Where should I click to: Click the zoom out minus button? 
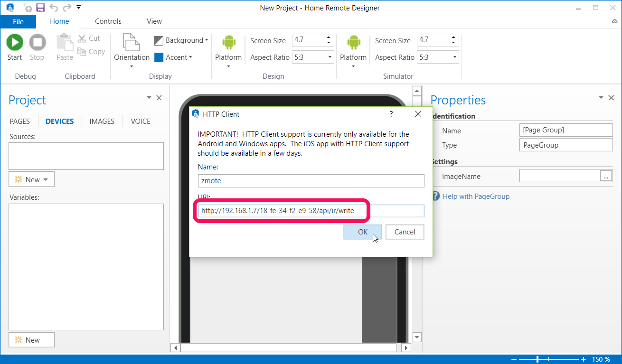coord(514,359)
